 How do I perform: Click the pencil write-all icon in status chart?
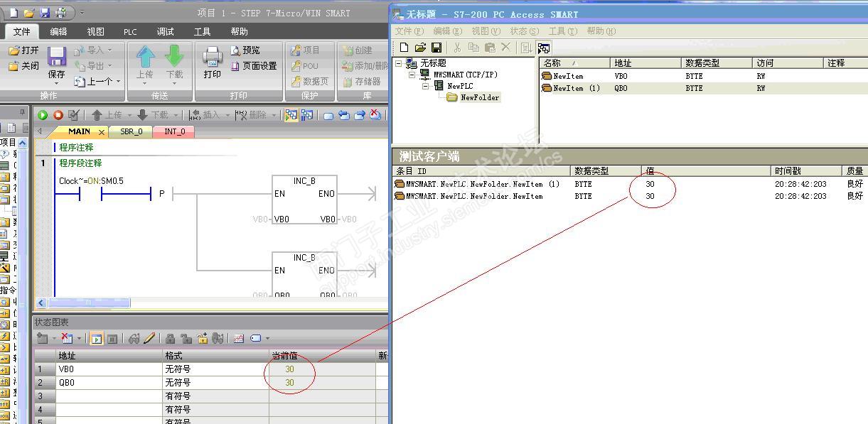pyautogui.click(x=149, y=339)
